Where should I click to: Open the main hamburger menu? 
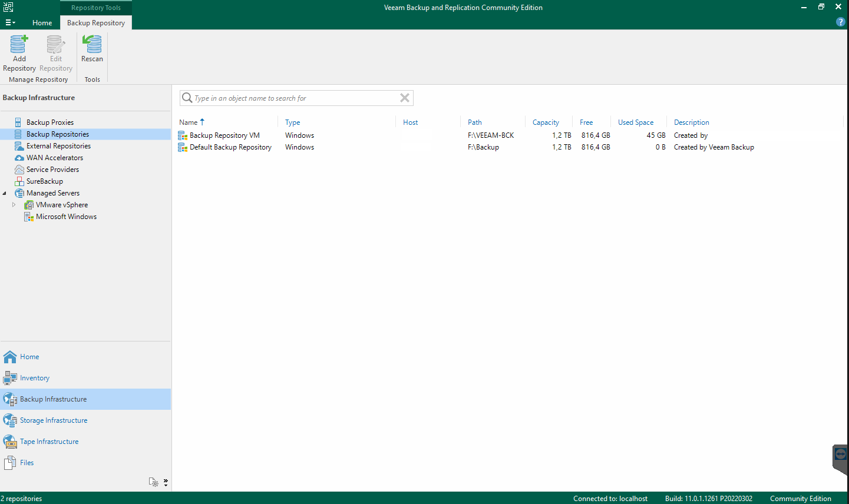[10, 22]
